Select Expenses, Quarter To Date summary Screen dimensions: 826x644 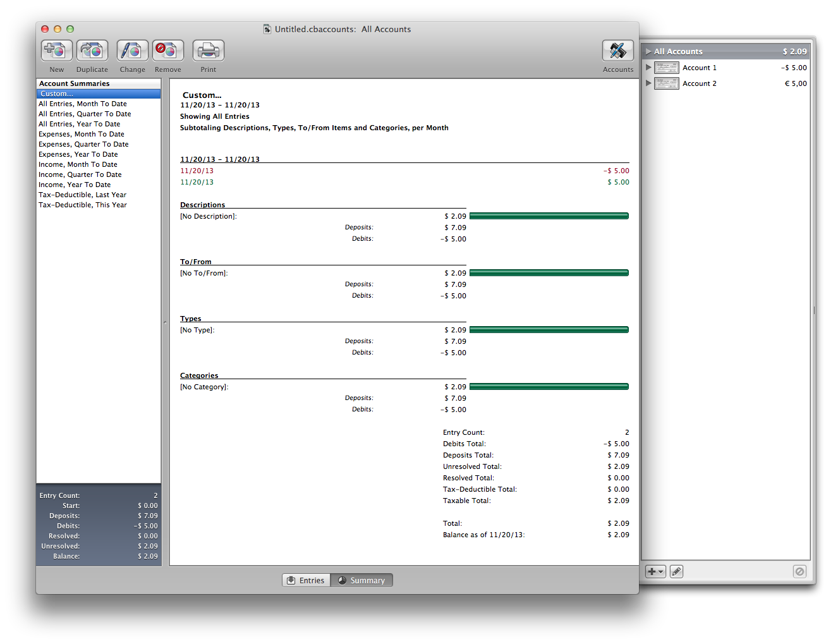point(99,144)
